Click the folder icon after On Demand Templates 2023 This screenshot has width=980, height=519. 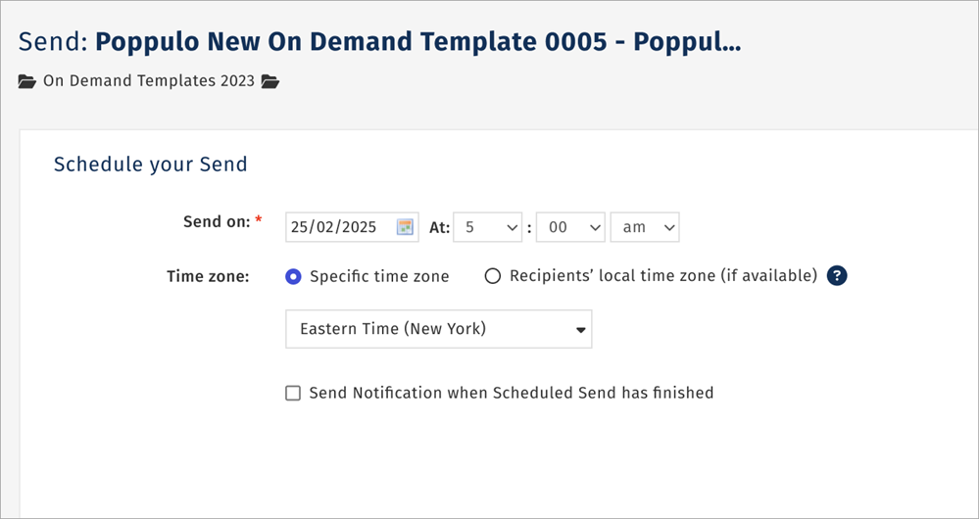tap(270, 81)
